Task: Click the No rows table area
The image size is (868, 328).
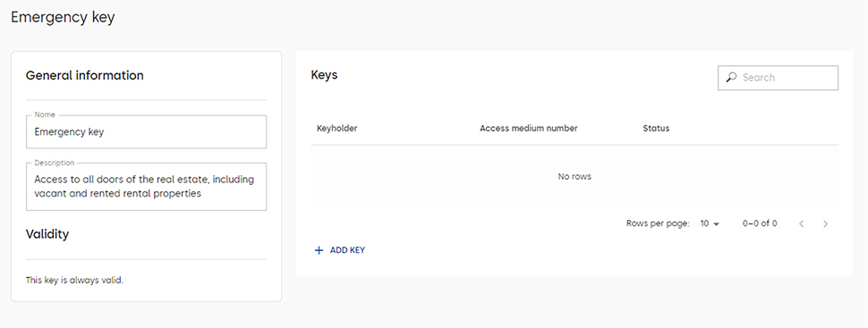Action: pos(574,176)
